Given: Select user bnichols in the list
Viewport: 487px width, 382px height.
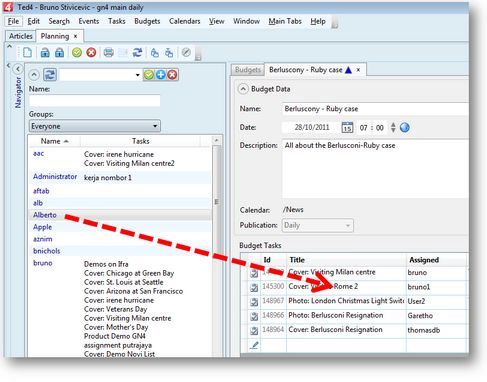Looking at the screenshot, I should (47, 251).
